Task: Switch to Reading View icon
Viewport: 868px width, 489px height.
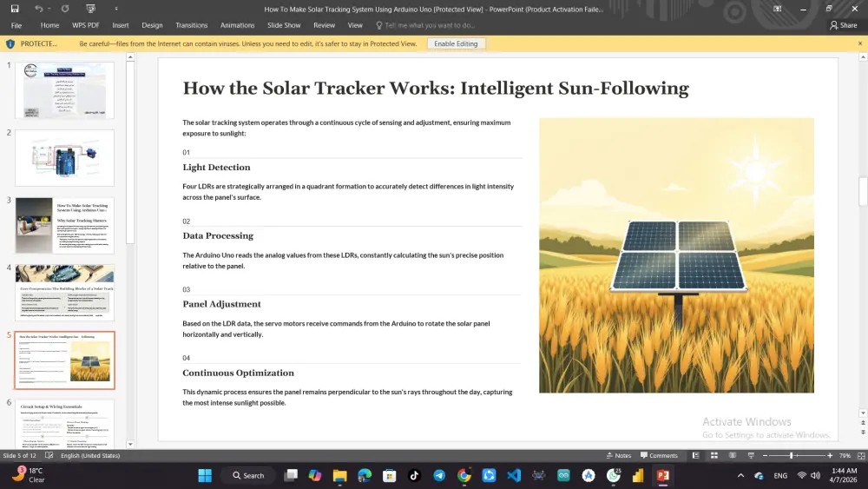Action: (x=733, y=456)
